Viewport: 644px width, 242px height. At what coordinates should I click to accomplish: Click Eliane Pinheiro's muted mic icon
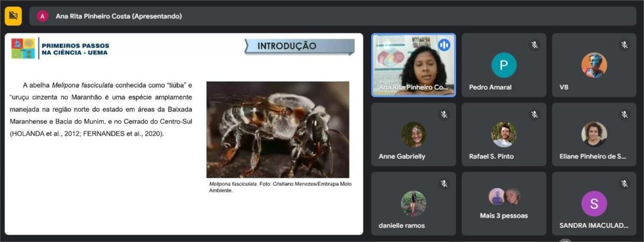pos(625,114)
